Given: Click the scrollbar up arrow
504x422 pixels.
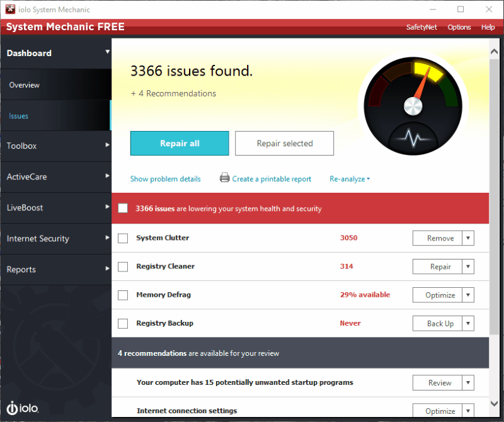Looking at the screenshot, I should tap(495, 52).
